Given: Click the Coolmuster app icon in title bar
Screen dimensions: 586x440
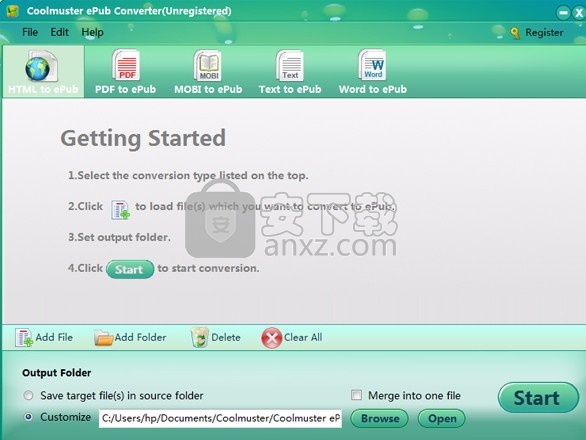Looking at the screenshot, I should coord(12,11).
